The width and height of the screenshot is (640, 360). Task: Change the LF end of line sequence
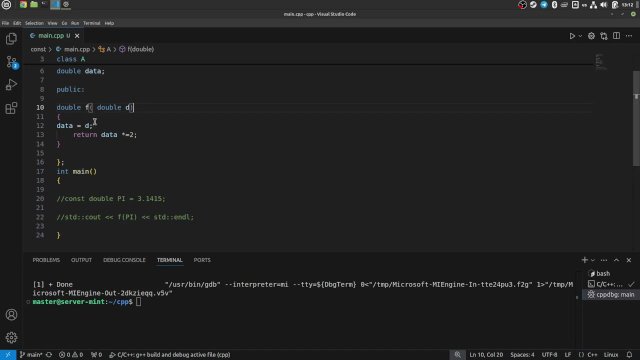tap(568, 355)
